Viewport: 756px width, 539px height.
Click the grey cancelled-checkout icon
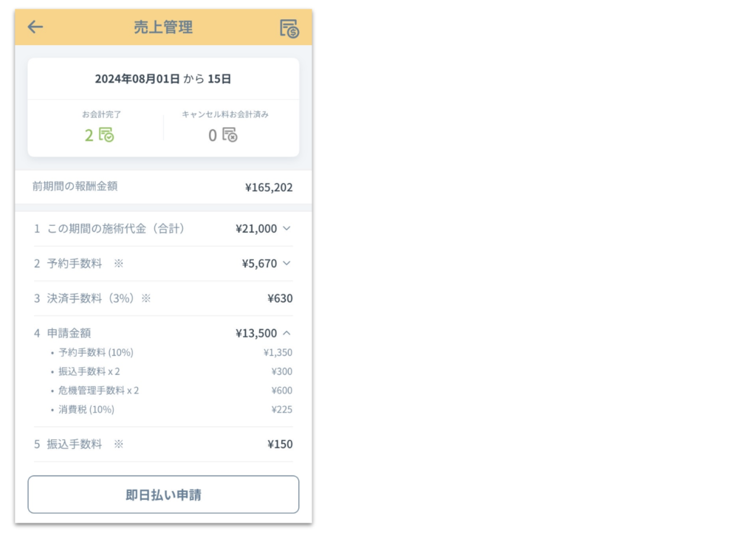point(230,135)
